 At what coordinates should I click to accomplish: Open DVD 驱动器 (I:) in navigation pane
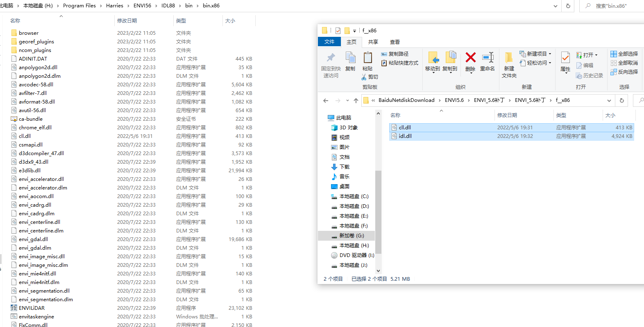tap(352, 255)
